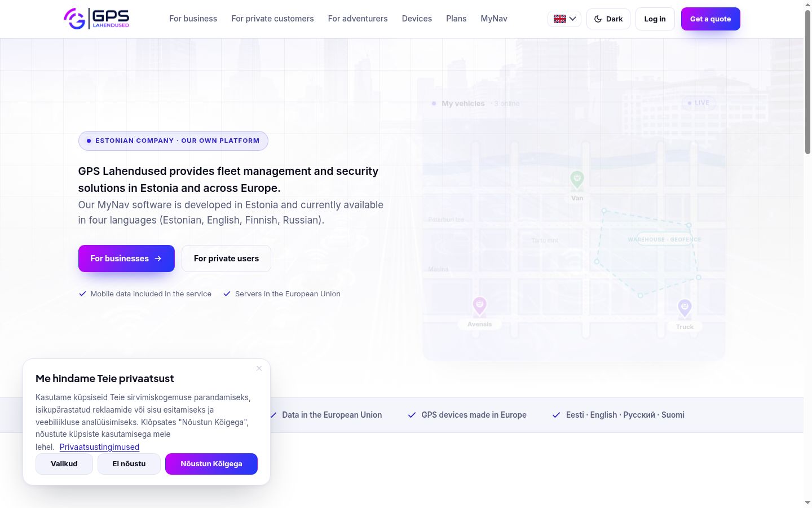The image size is (812, 508).
Task: Select the Avensis map pin
Action: click(479, 306)
